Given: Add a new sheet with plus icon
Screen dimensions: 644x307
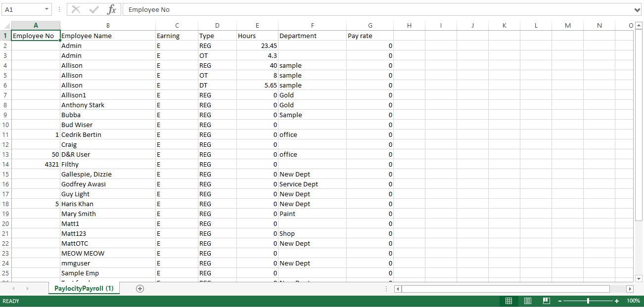Looking at the screenshot, I should 140,289.
